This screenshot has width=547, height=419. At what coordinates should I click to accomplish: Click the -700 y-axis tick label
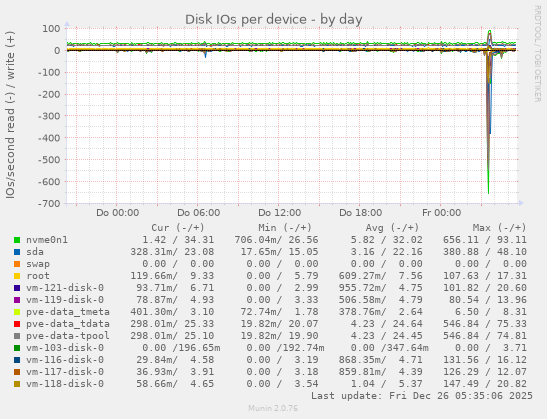point(49,204)
